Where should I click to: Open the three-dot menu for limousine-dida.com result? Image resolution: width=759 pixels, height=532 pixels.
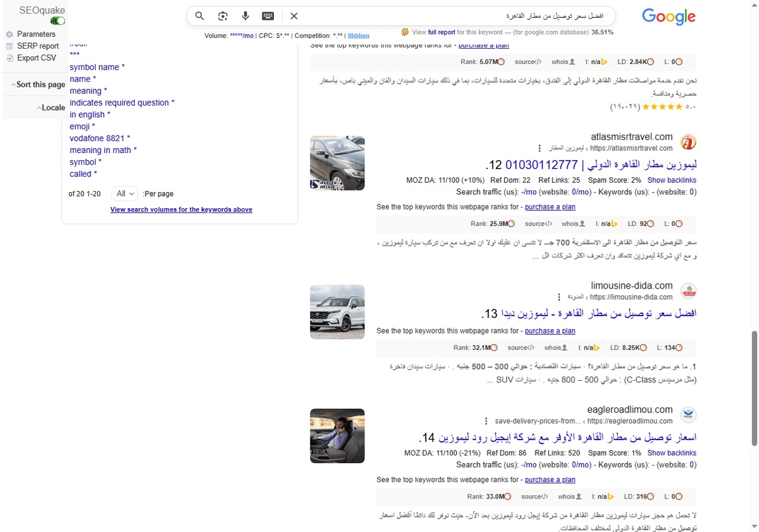[x=558, y=297]
